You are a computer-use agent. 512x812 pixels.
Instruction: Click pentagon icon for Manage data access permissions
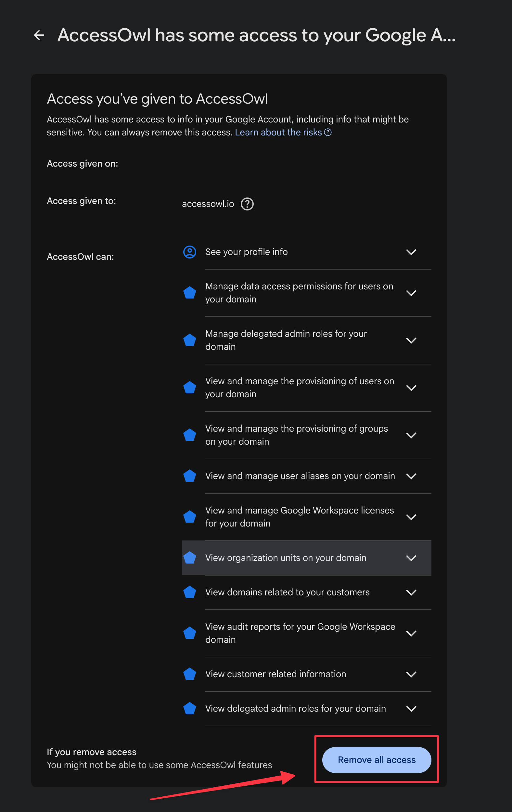click(189, 292)
